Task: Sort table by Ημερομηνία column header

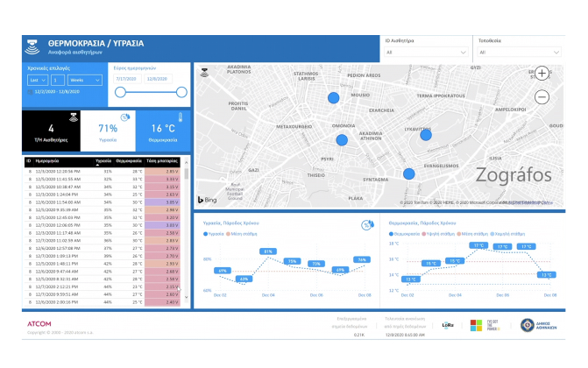Action: (46, 161)
